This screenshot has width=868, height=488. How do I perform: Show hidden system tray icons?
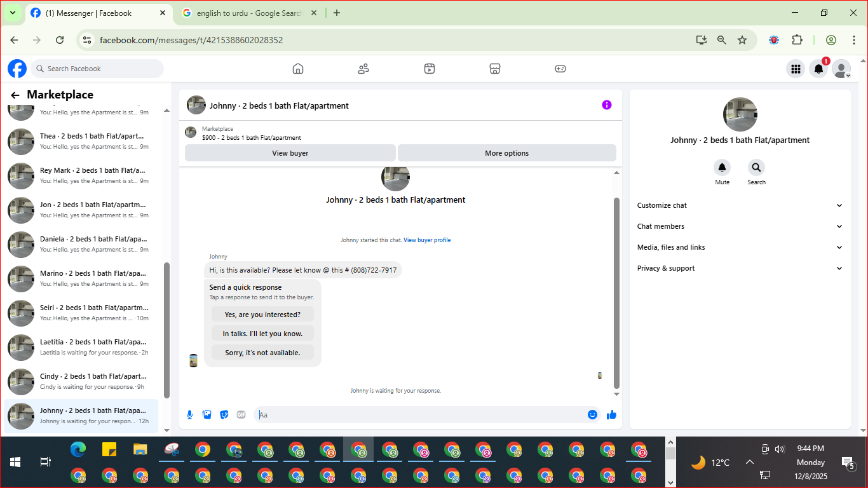point(749,463)
